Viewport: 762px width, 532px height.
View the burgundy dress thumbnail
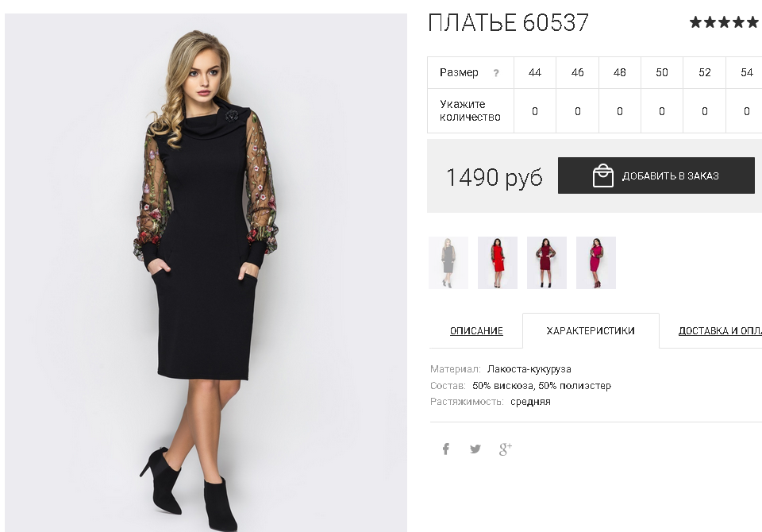547,263
